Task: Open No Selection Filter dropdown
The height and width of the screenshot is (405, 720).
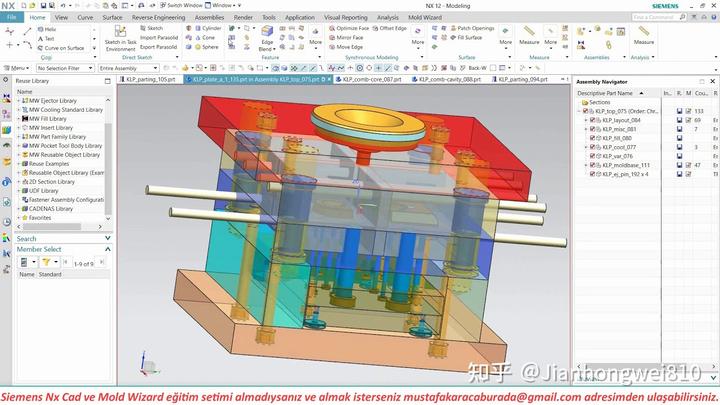Action: tap(65, 68)
